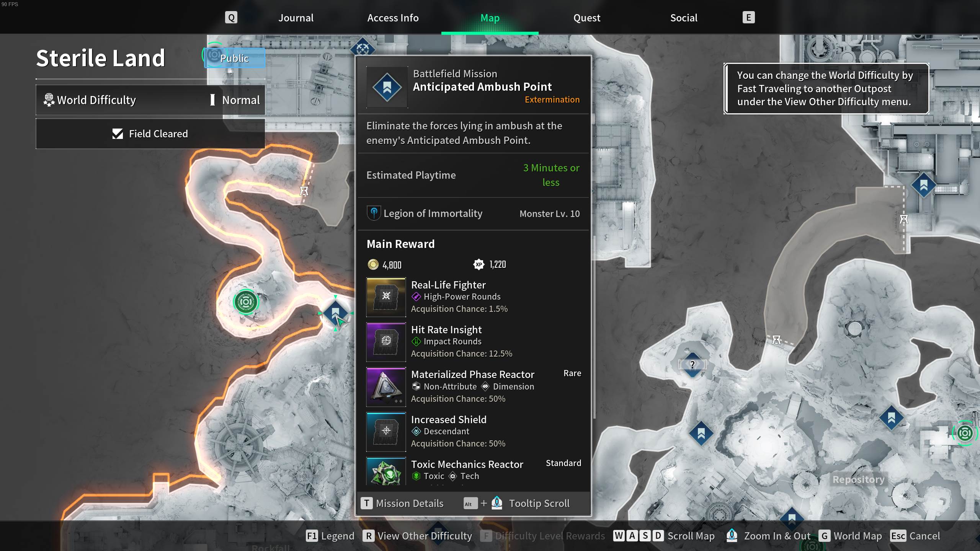The width and height of the screenshot is (980, 551).
Task: Open the Access Info tab
Action: pos(393,18)
